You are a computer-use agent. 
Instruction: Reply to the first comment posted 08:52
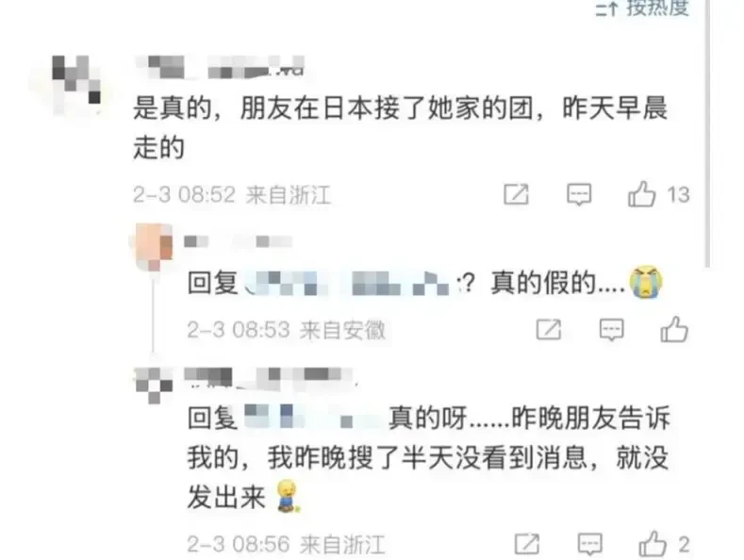coord(579,194)
